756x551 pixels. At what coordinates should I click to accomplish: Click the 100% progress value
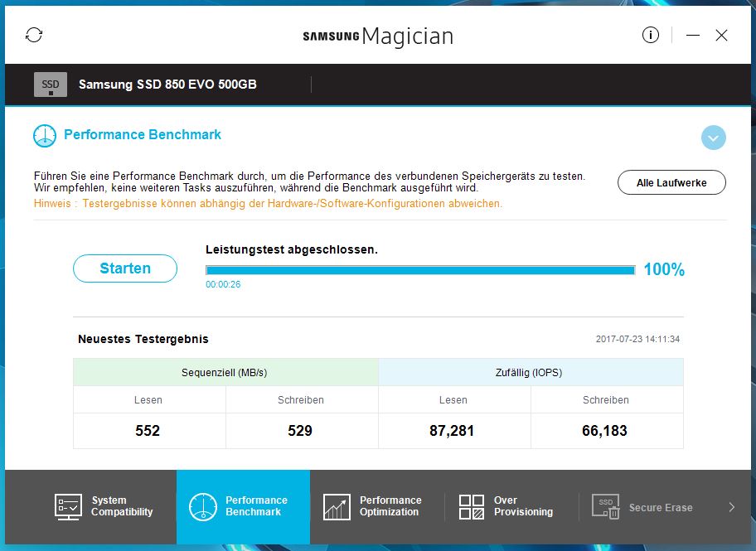point(664,269)
